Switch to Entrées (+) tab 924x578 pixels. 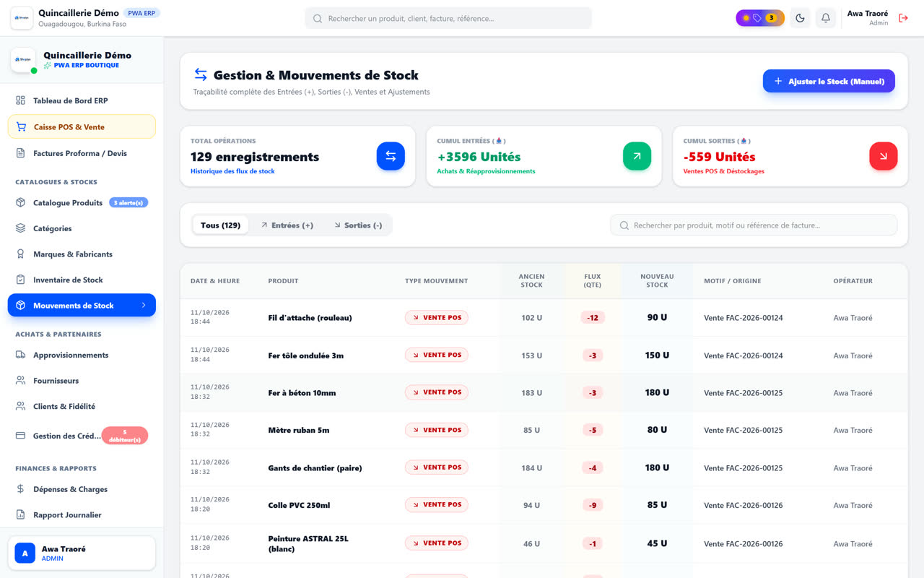(287, 225)
